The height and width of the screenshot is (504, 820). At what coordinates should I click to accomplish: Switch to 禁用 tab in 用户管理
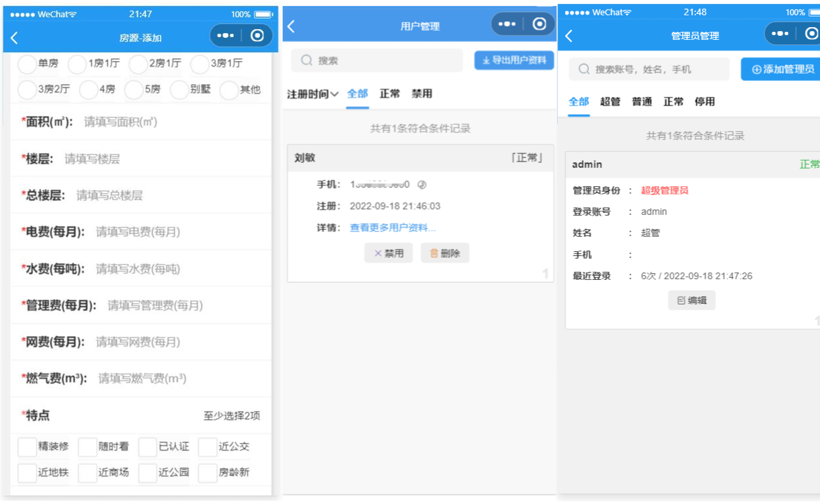(422, 94)
